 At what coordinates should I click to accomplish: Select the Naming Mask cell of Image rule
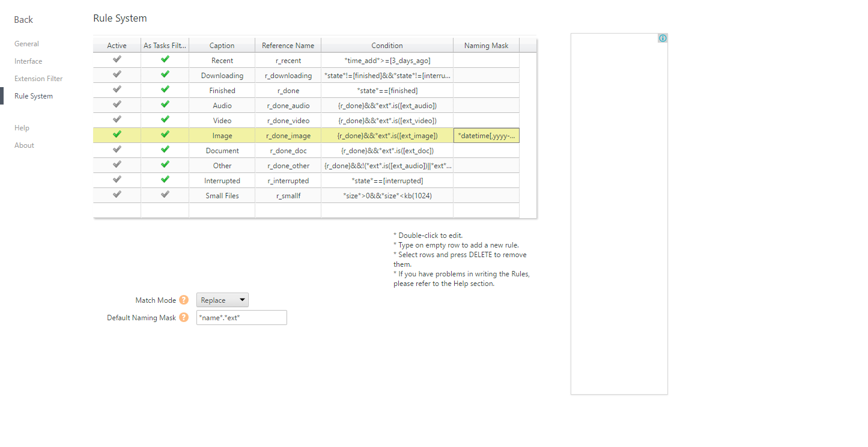coord(486,136)
